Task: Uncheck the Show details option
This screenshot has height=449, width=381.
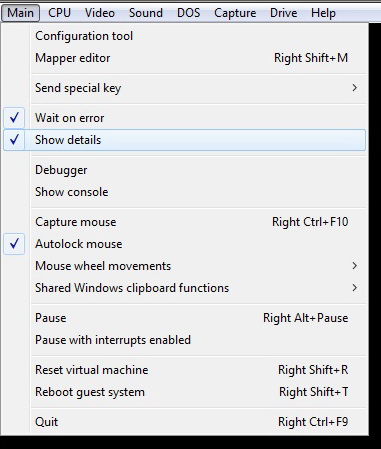Action: [x=184, y=140]
